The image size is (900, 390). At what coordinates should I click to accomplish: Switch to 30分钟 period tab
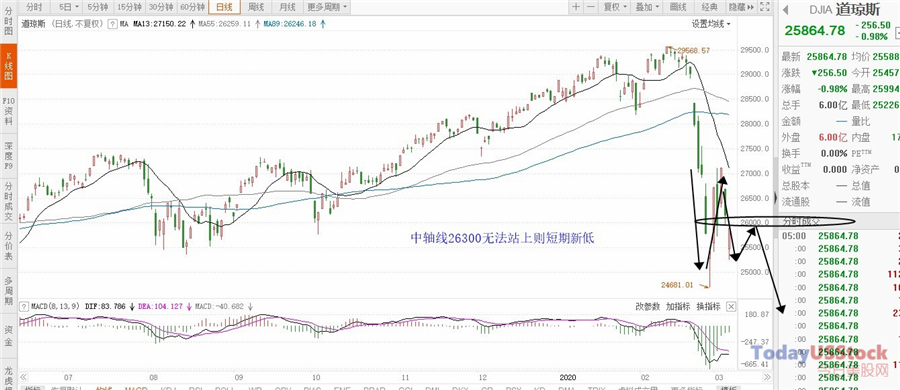pos(160,7)
